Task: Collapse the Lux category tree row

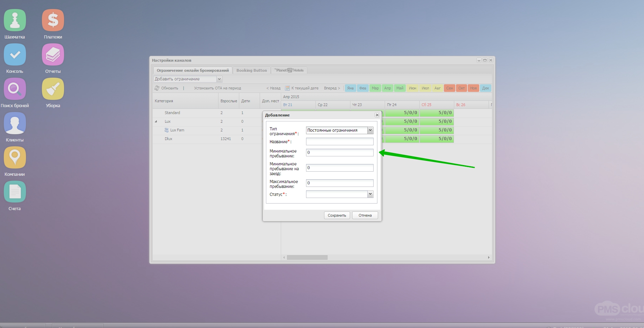Action: tap(156, 122)
